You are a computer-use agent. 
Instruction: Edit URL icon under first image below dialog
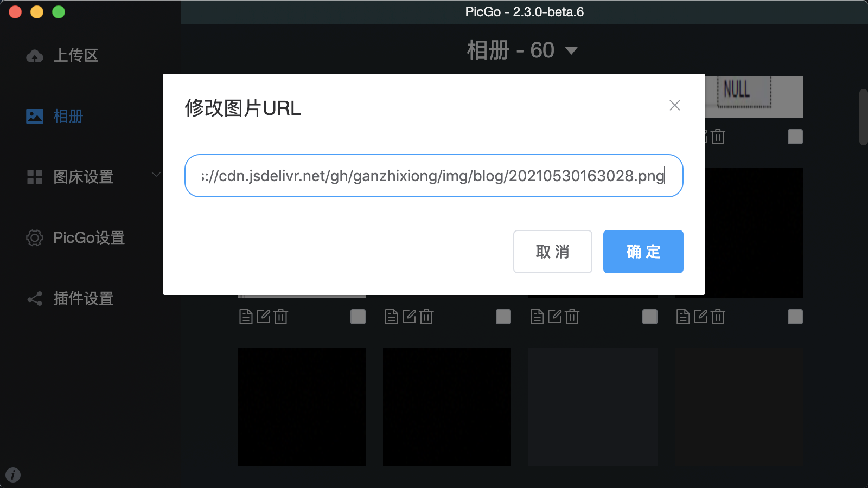(264, 317)
